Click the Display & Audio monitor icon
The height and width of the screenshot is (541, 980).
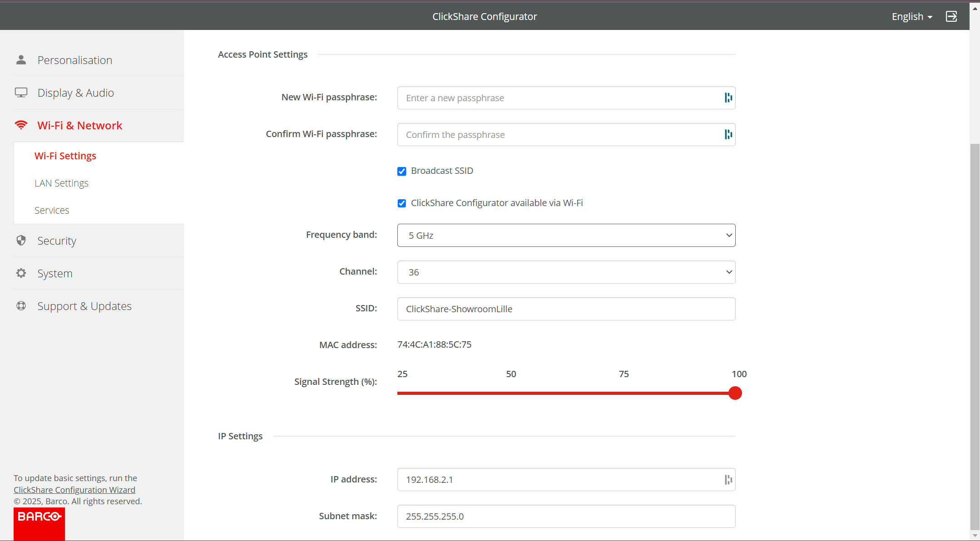pyautogui.click(x=21, y=93)
